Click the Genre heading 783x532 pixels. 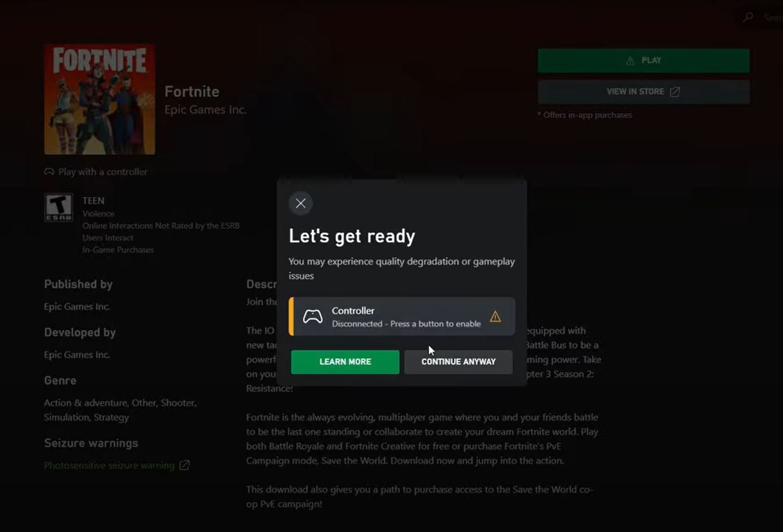coord(60,380)
